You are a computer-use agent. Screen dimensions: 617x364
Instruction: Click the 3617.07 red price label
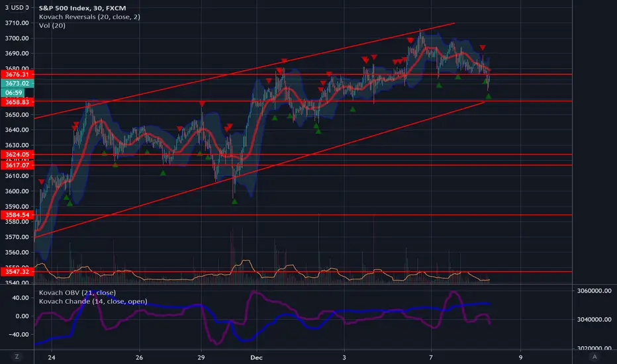17,165
